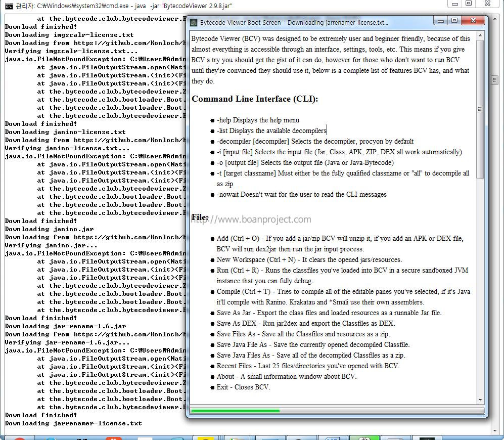Screen dimensions: 504x440
Task: Click the boot screen scrollbar down arrow
Action: (480, 400)
